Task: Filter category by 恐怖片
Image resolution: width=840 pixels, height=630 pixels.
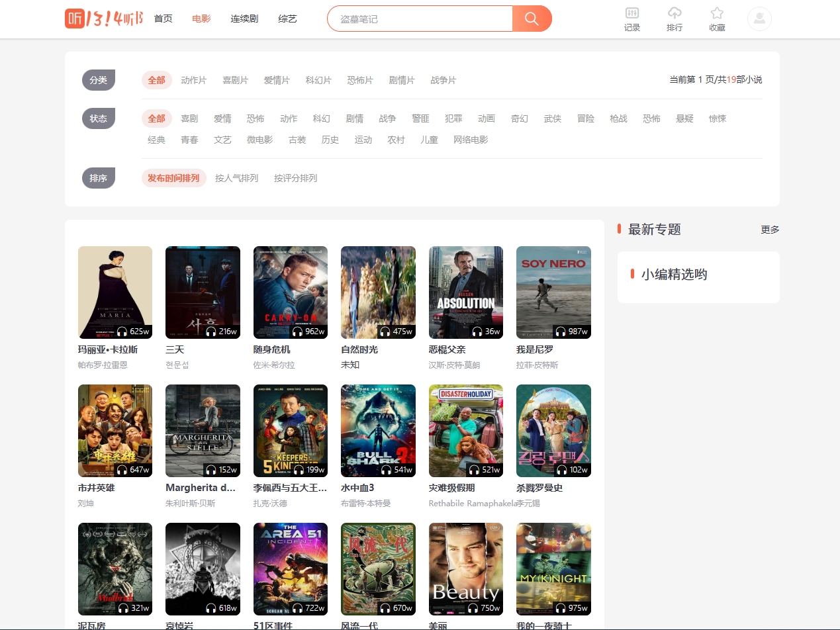Action: pyautogui.click(x=360, y=80)
